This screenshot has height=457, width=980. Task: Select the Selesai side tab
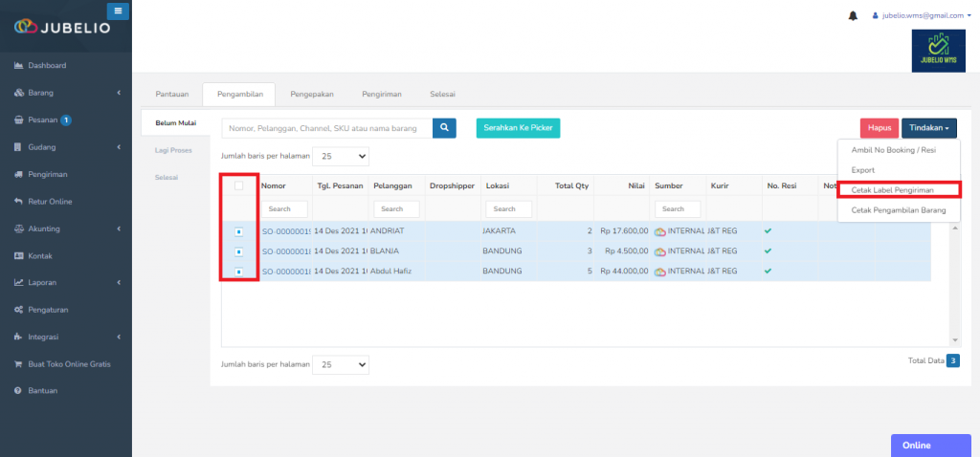pyautogui.click(x=167, y=178)
